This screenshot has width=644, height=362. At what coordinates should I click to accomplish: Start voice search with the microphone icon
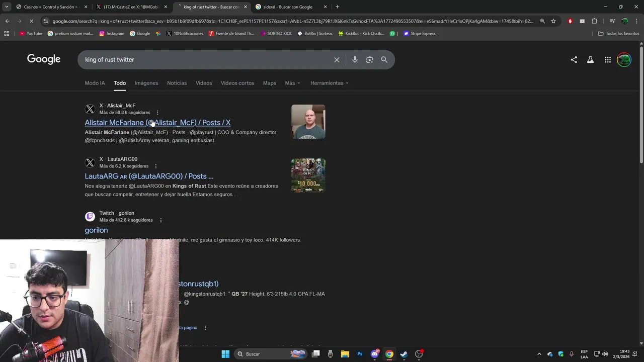pyautogui.click(x=355, y=60)
